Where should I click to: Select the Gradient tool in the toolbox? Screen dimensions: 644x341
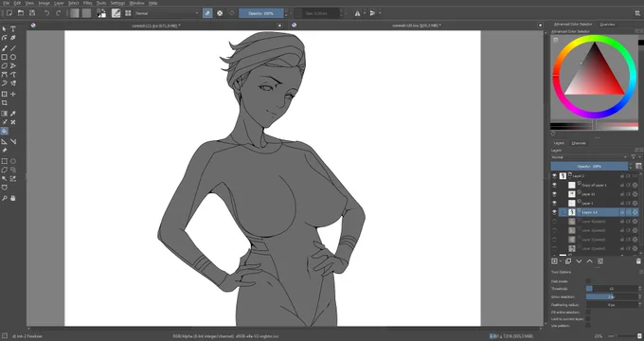[x=5, y=114]
